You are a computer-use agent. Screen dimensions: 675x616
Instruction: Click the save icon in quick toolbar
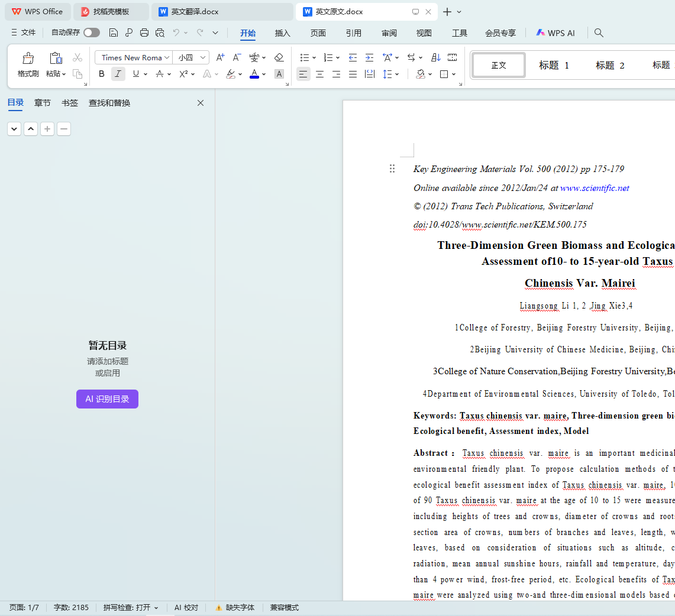pyautogui.click(x=114, y=33)
